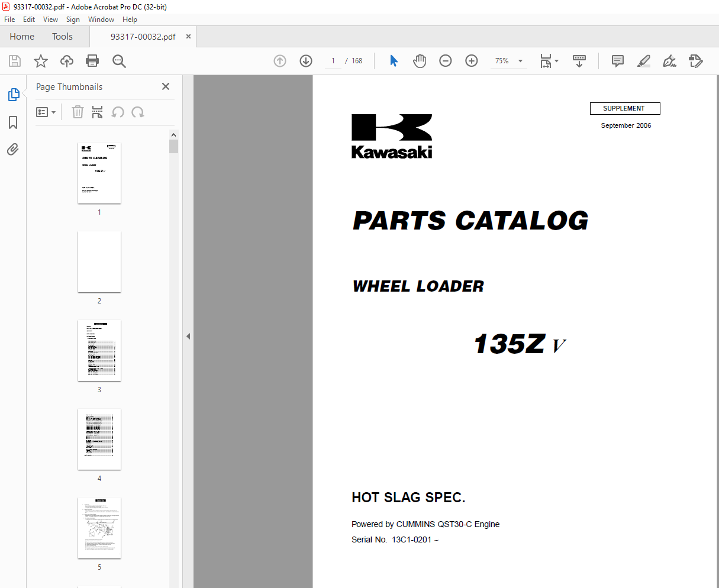Click the send for review stamp icon

click(696, 61)
